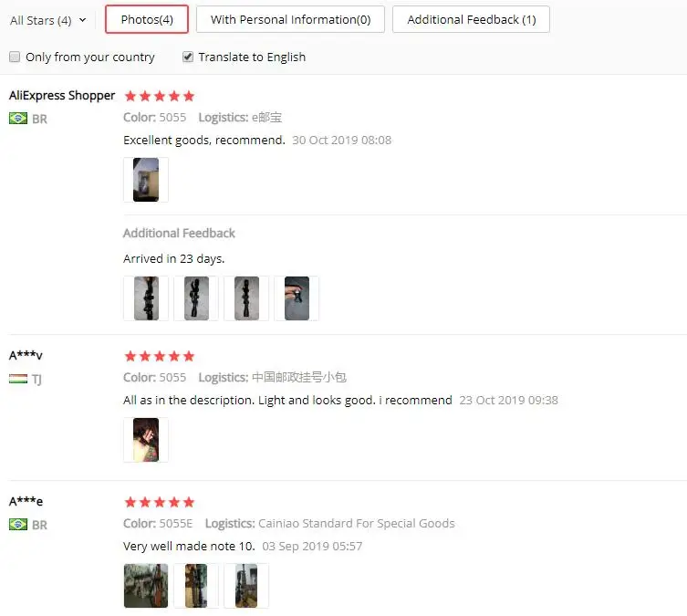This screenshot has height=616, width=687.
Task: Click 'Excellent goods, recommend.' review text
Action: point(204,141)
